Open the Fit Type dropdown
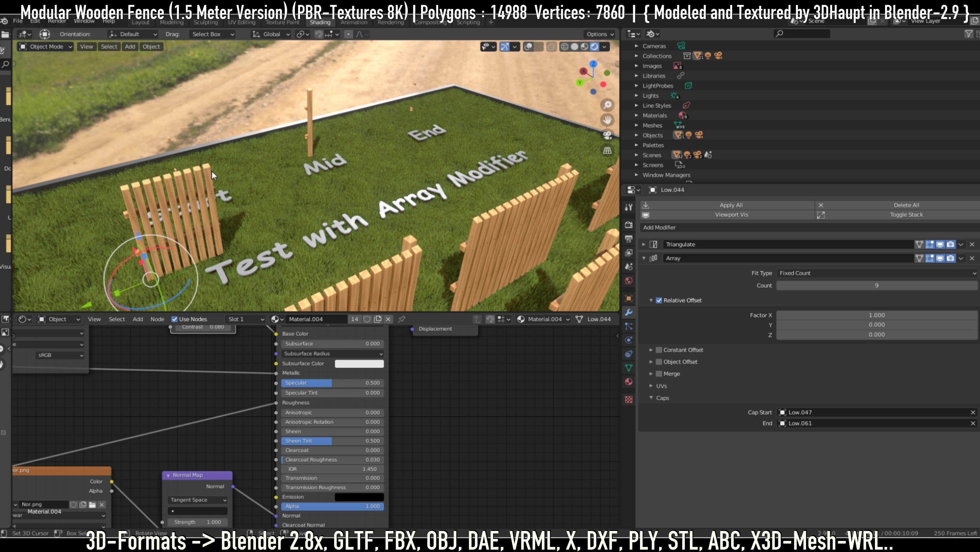This screenshot has height=552, width=980. coord(877,273)
